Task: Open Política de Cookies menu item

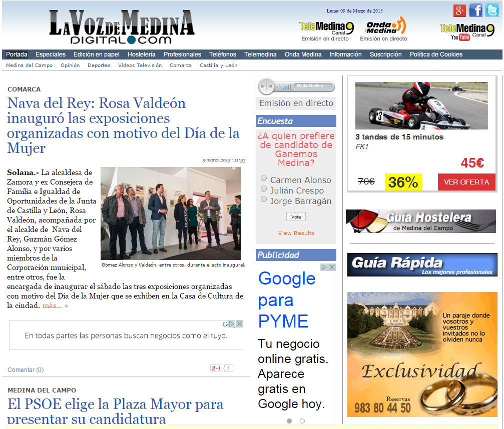Action: click(436, 54)
